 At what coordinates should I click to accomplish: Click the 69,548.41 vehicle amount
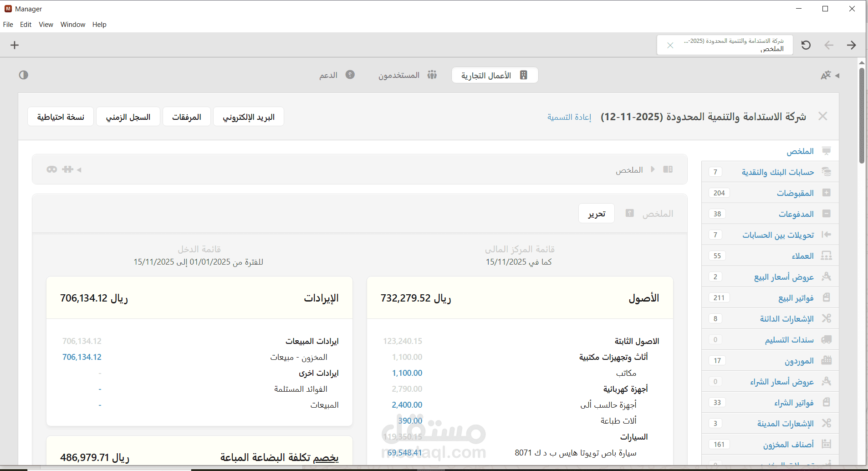point(405,453)
